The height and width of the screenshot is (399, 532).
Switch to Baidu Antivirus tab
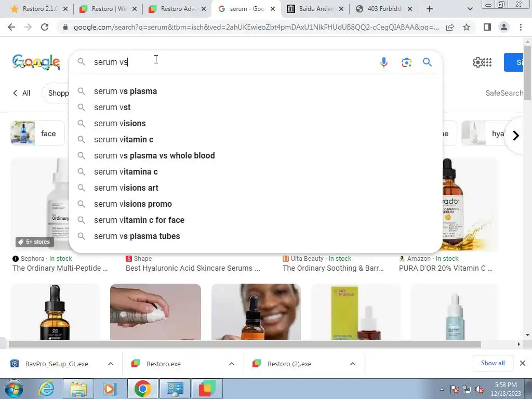pos(315,9)
